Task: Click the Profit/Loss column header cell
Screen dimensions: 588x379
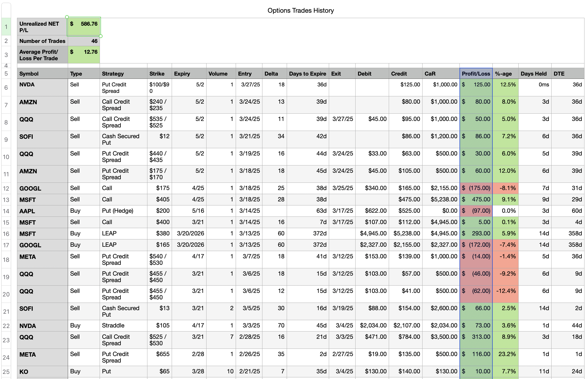Action: click(x=476, y=74)
